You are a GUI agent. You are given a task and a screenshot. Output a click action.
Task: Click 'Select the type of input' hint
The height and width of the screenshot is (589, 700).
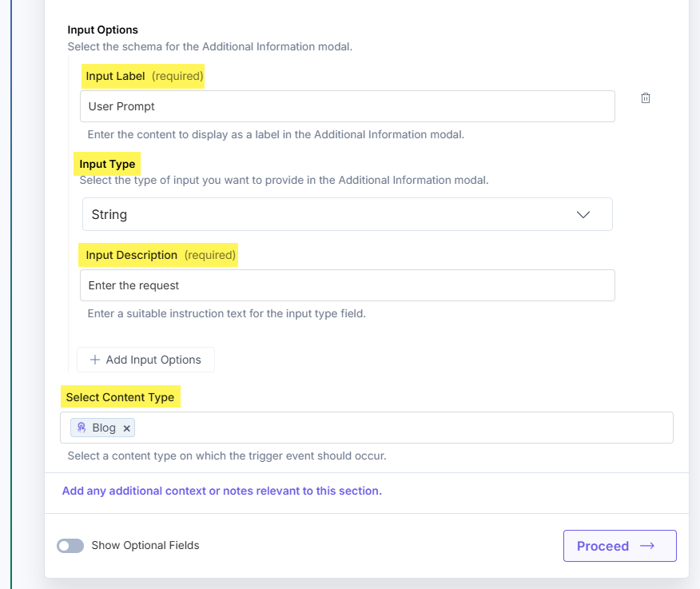click(284, 180)
